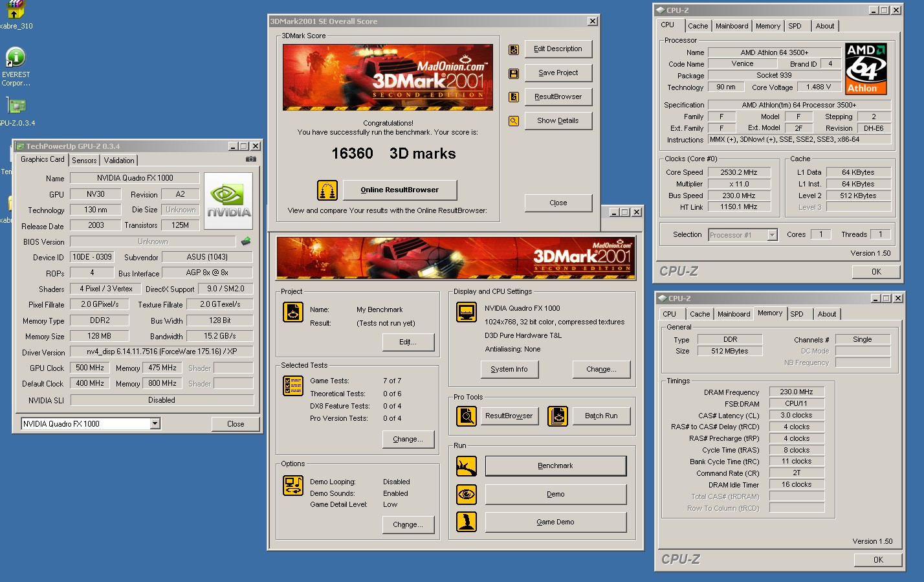Click Change... under Selected Tests
Screen dimensions: 924x582
click(x=408, y=440)
